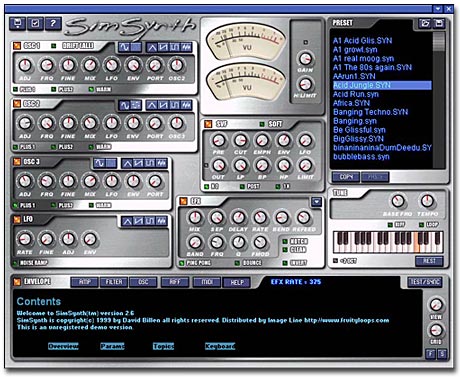Viewport: 460px width, 377px height.
Task: Select the sawtooth waveform for OSC 3
Action: point(138,163)
